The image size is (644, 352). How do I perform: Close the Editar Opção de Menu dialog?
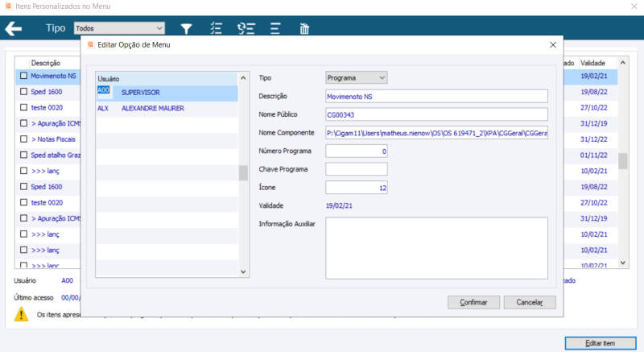[553, 45]
